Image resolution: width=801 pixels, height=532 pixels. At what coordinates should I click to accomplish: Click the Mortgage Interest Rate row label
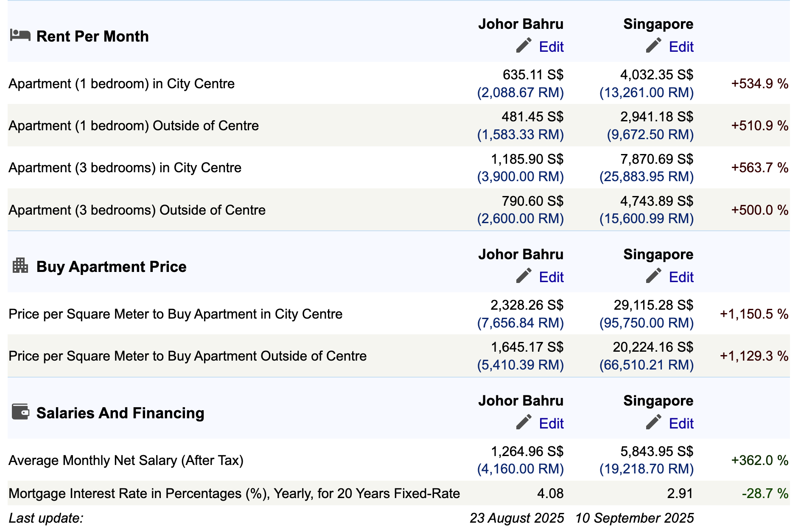click(x=234, y=493)
